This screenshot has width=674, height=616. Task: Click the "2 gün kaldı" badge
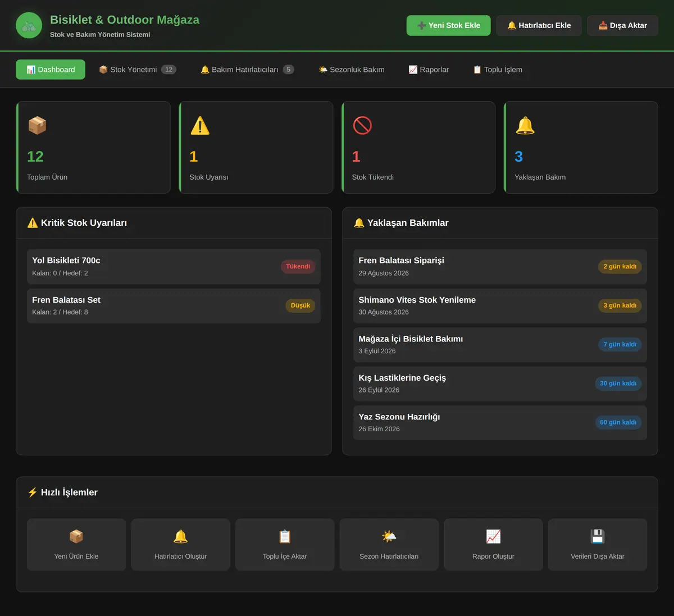(x=620, y=267)
